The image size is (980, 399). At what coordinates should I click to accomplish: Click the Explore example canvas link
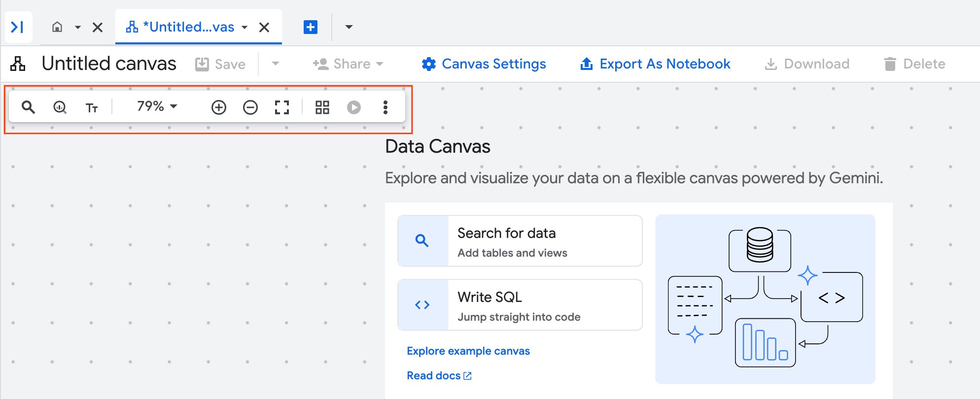point(468,351)
